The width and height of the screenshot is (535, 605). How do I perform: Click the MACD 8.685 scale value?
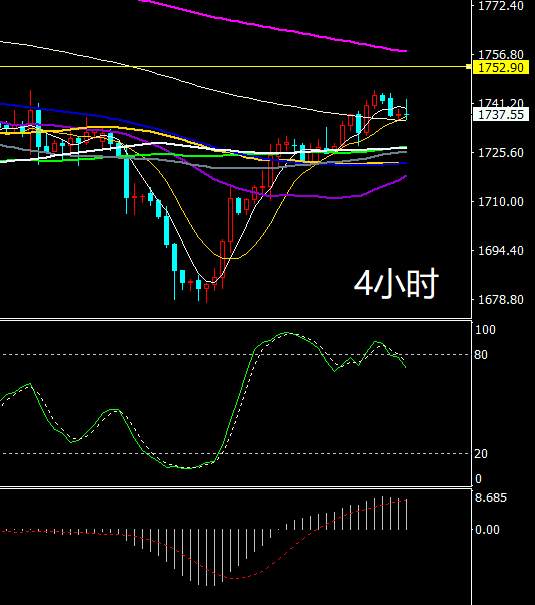[x=491, y=498]
